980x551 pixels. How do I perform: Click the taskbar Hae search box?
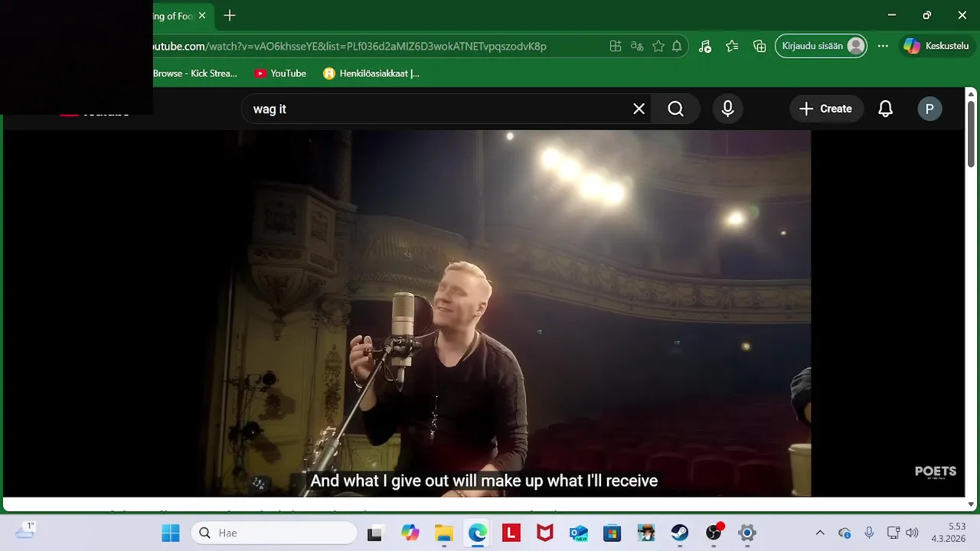coord(274,533)
